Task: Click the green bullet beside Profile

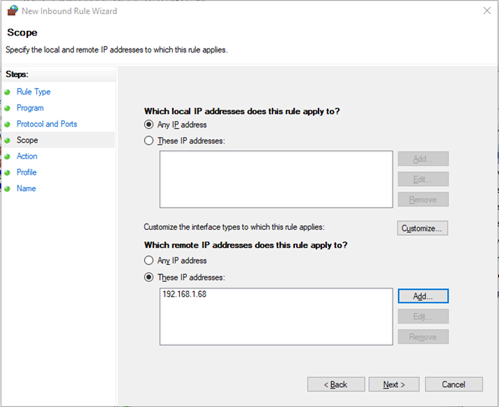Action: [7, 173]
